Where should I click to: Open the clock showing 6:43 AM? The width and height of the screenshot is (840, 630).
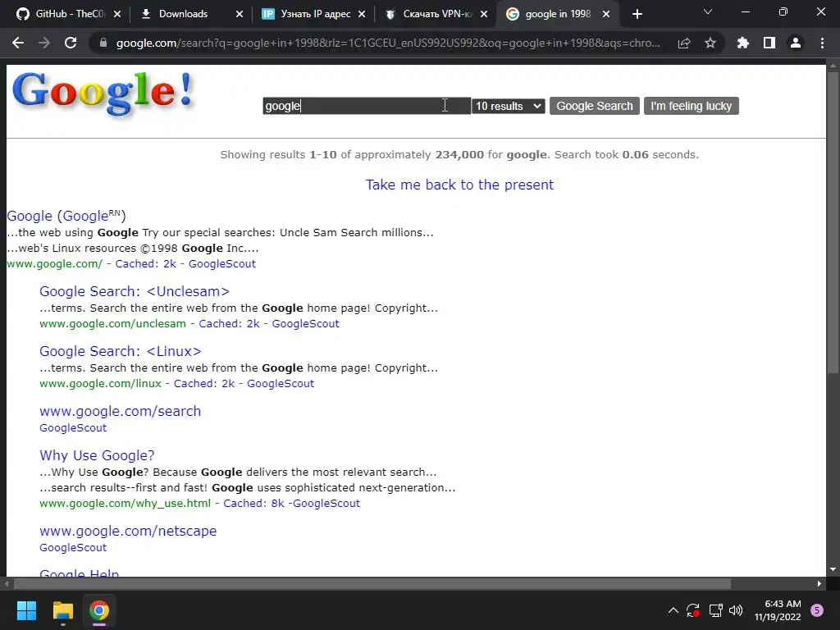click(x=778, y=610)
